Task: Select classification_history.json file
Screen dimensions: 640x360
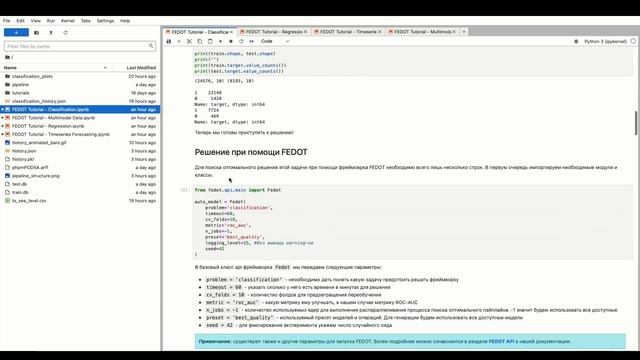Action: point(80,101)
